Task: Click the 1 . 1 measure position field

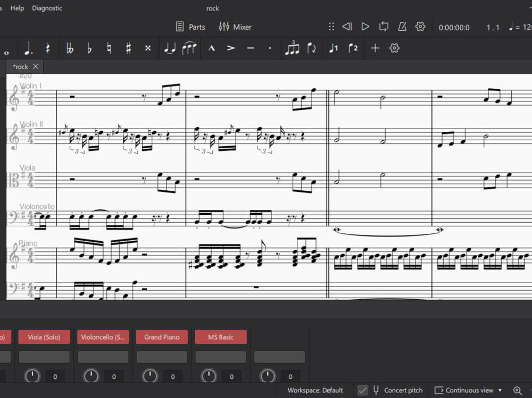Action: [493, 28]
